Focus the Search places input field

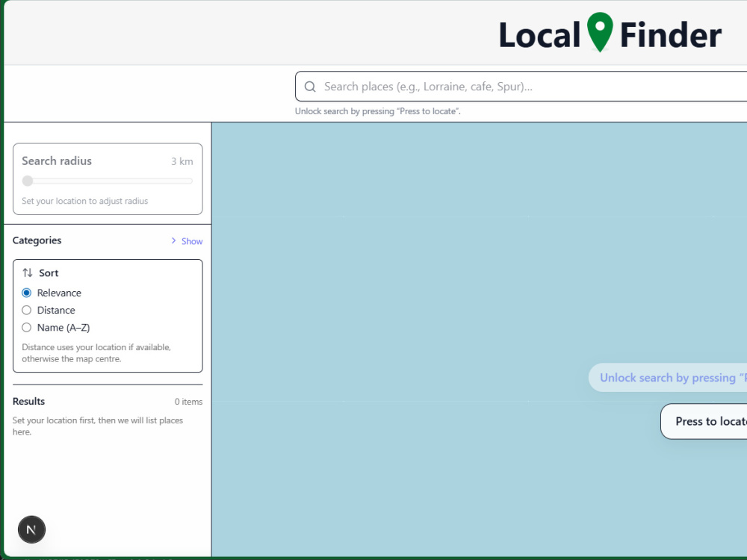[x=521, y=87]
